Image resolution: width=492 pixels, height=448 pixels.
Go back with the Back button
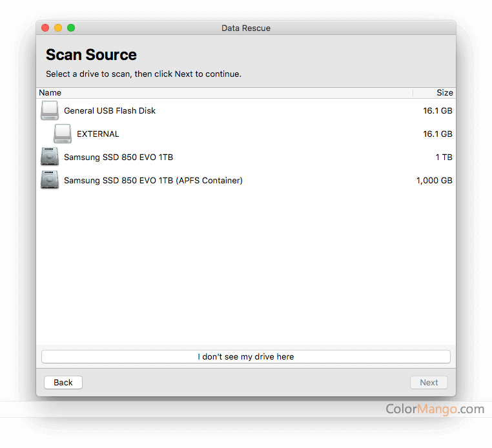click(x=63, y=382)
